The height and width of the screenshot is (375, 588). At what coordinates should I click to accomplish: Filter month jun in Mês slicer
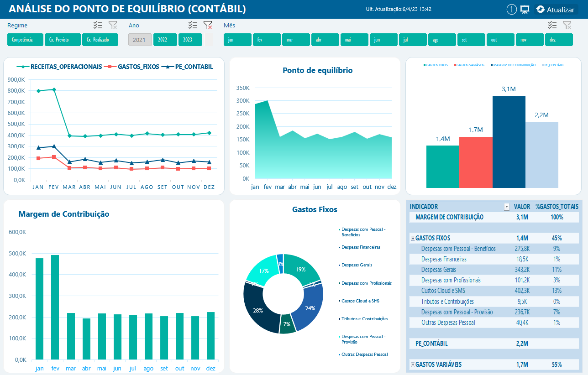click(x=383, y=40)
